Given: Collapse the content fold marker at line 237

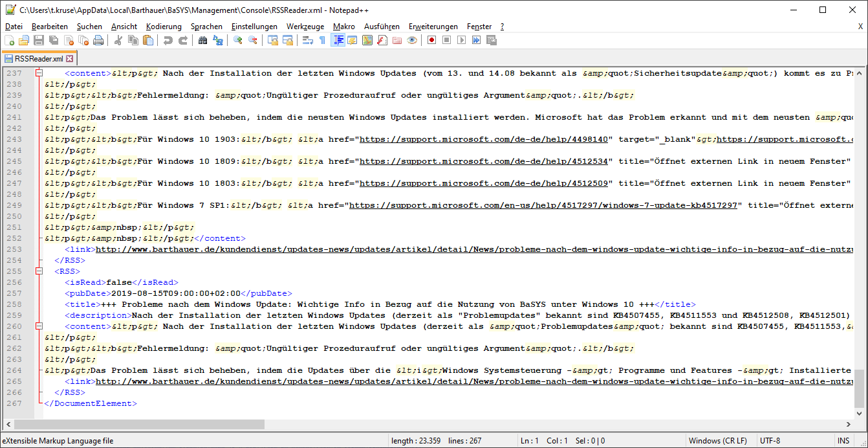Looking at the screenshot, I should point(39,73).
